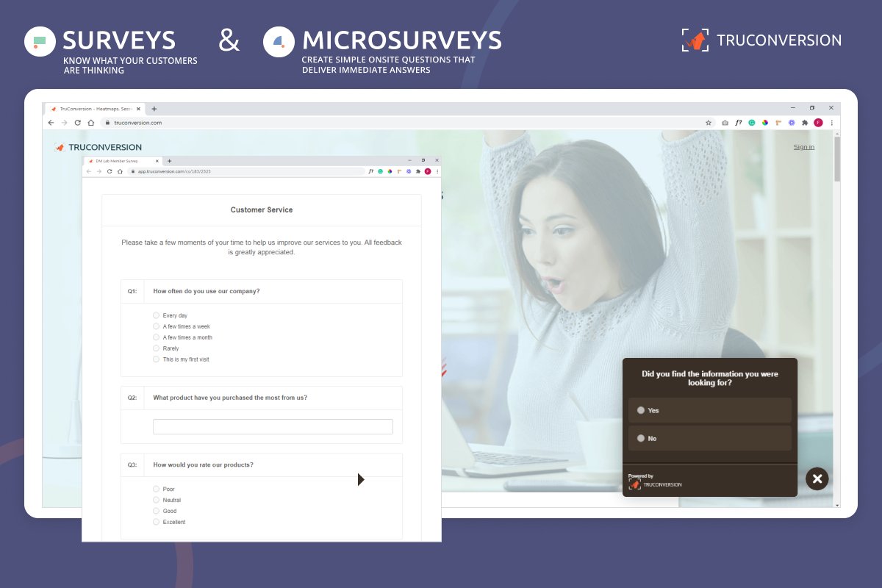Click the browser Home icon
Screen dimensions: 882x588
pos(91,123)
